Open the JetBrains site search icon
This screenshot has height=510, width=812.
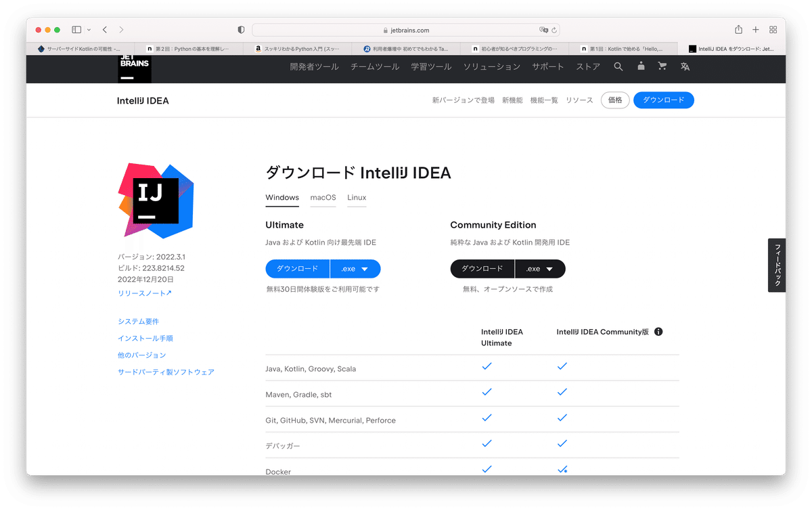(618, 66)
